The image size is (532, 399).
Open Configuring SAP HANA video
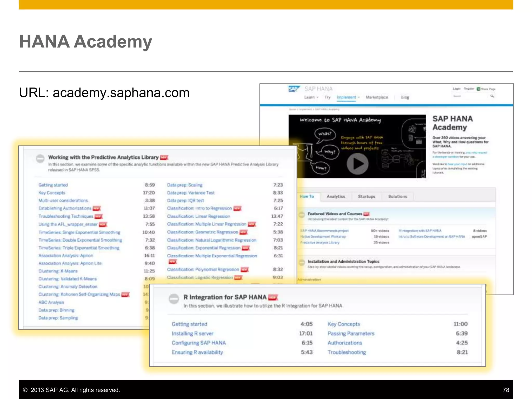199,343
